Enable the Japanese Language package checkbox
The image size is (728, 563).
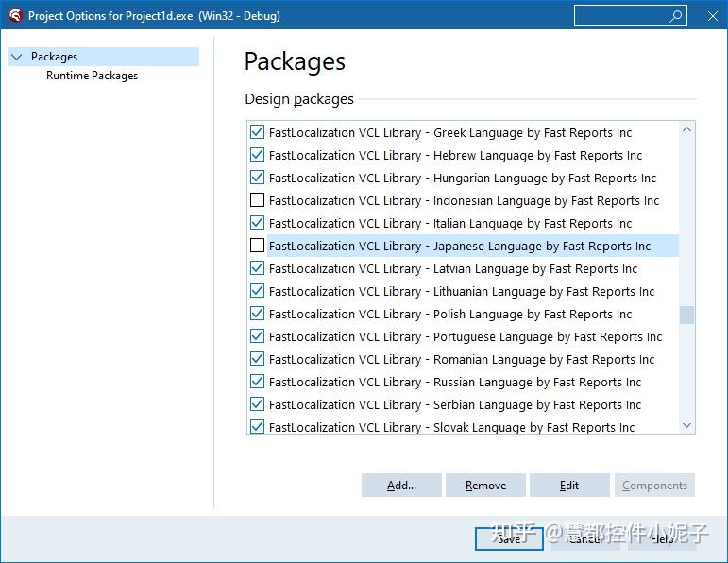257,246
